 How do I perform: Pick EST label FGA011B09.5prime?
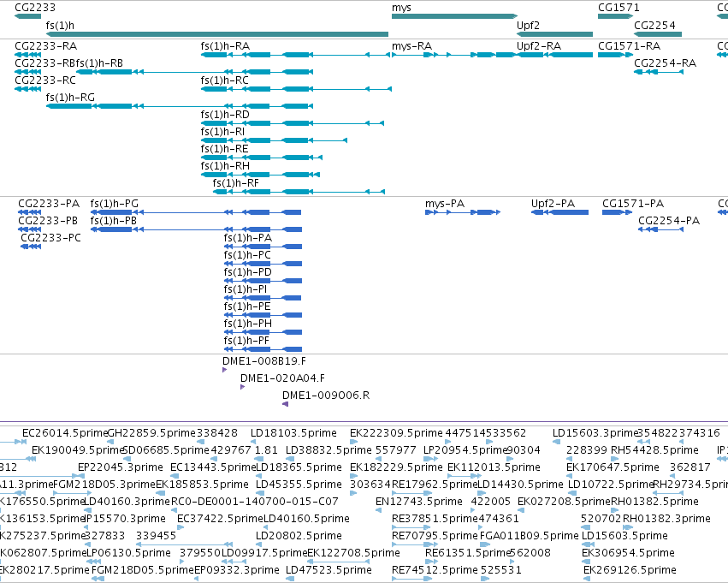coord(529,536)
